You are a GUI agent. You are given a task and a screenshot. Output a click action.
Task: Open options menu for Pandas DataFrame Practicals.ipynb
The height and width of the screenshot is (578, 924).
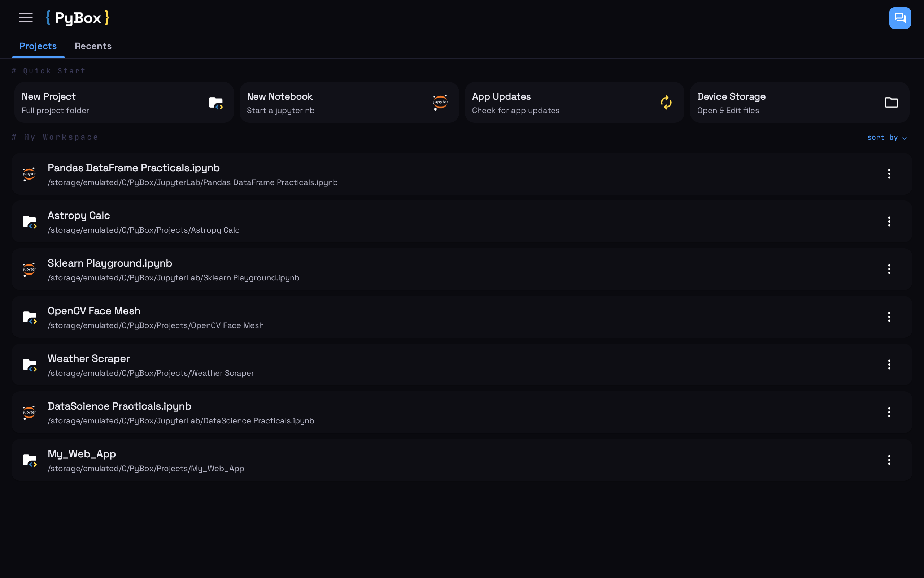(889, 174)
